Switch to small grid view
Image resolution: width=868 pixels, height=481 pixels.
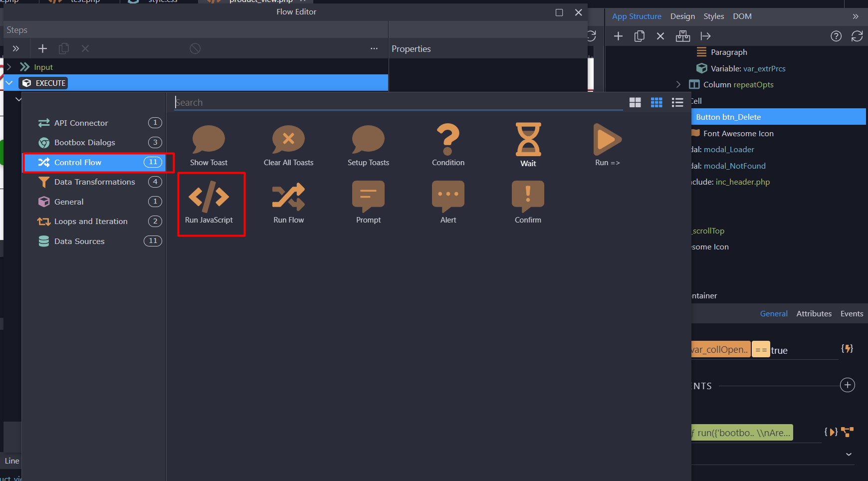pos(656,102)
